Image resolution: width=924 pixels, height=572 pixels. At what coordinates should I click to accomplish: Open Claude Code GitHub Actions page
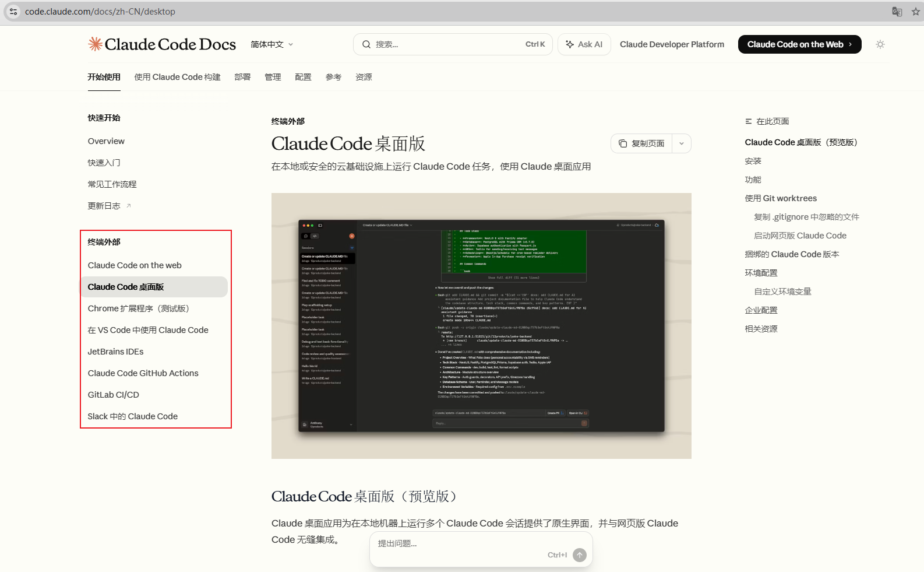point(143,373)
